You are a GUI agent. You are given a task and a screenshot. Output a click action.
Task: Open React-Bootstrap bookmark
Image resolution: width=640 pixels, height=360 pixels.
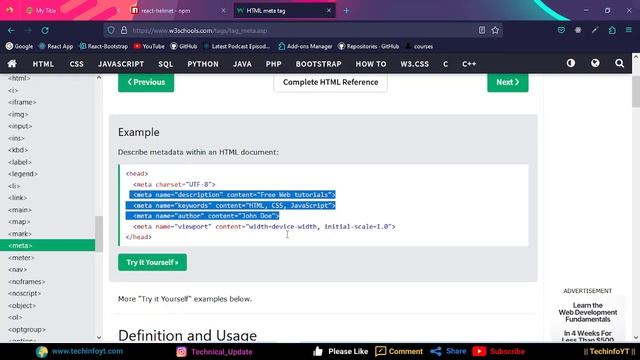pyautogui.click(x=103, y=47)
